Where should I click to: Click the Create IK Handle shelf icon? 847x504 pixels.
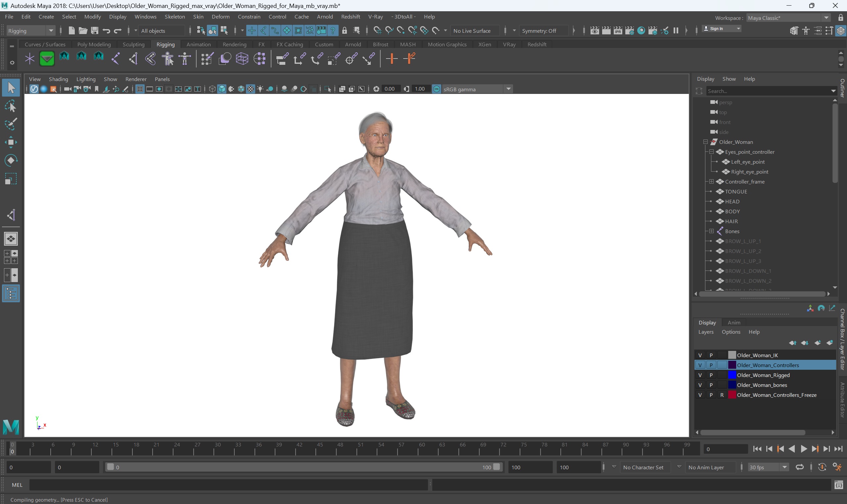coord(133,59)
